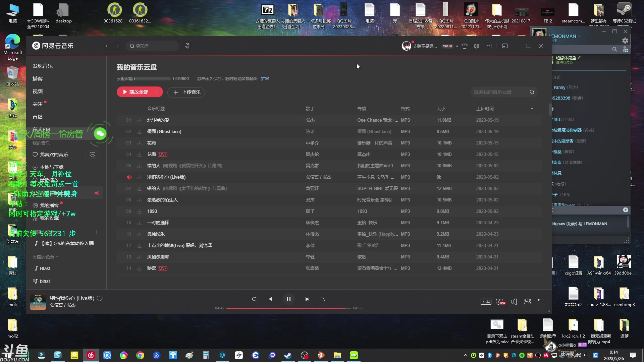Image resolution: width=644 pixels, height=362 pixels.
Task: Switch to mini player mode
Action: coord(505,46)
